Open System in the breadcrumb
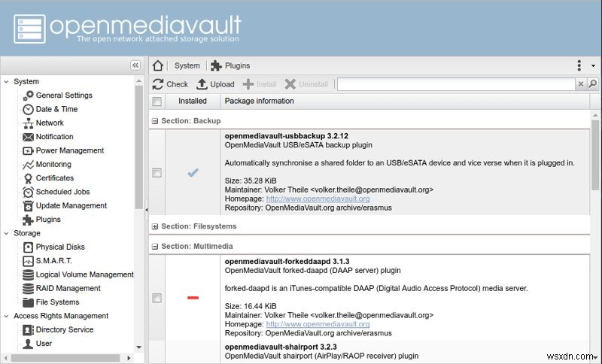 click(x=187, y=65)
